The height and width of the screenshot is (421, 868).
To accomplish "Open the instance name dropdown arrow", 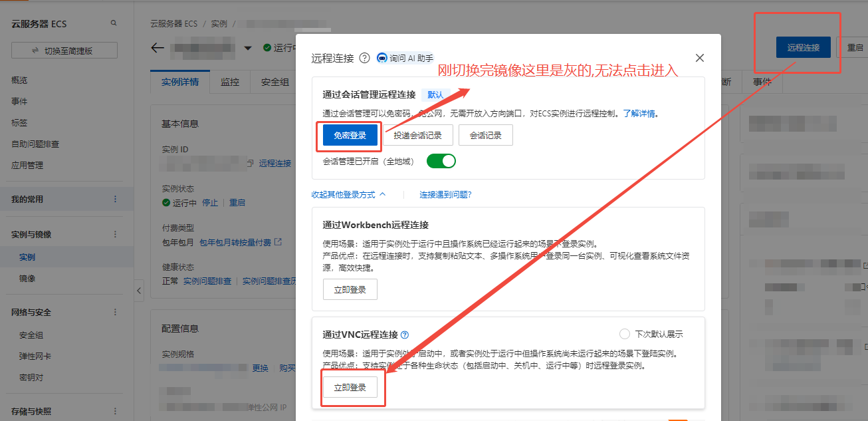I will click(x=248, y=48).
